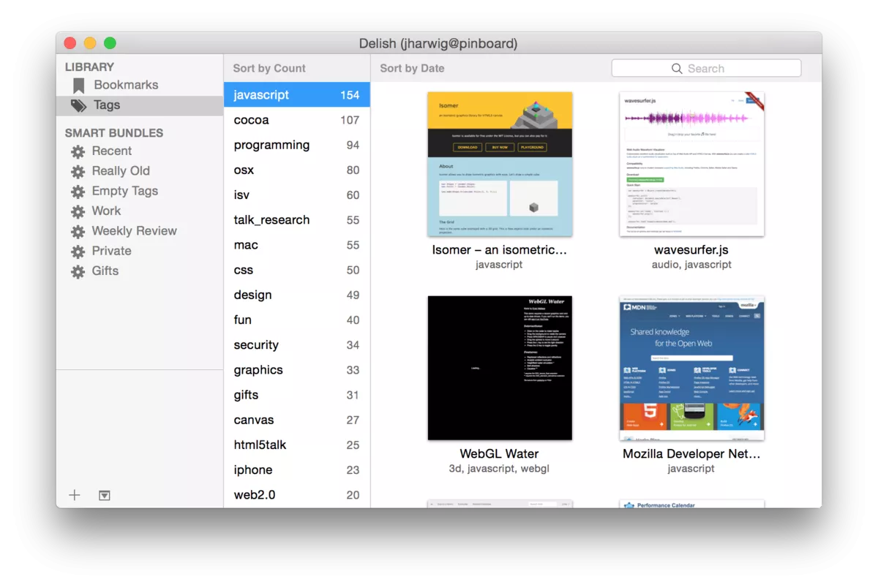
Task: Click the gear icon beside Empty Tags
Action: 78,192
